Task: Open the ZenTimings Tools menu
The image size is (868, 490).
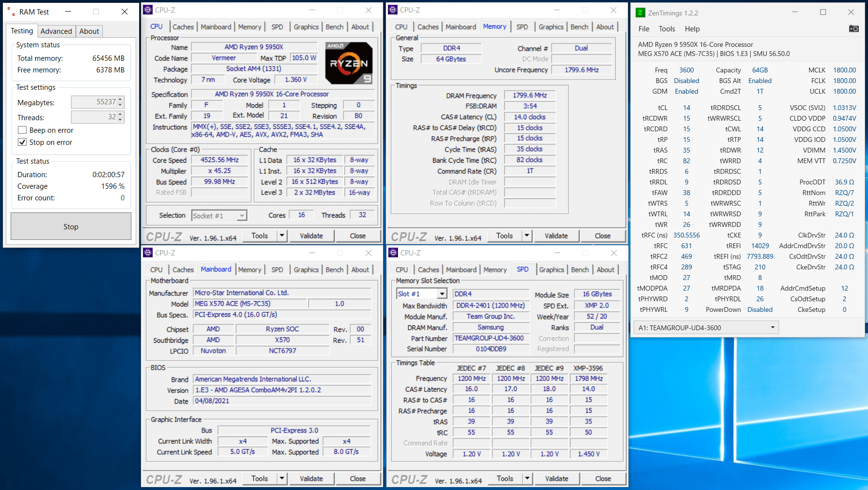Action: point(667,29)
